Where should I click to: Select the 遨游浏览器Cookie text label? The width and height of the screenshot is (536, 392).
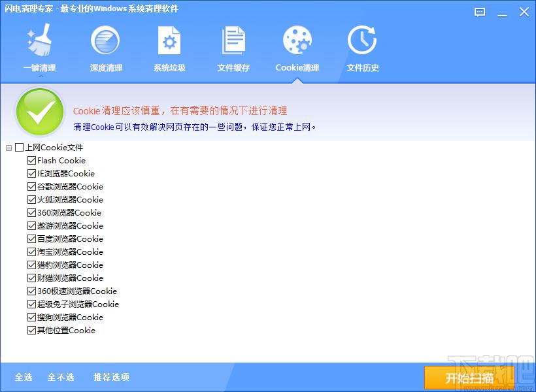70,225
